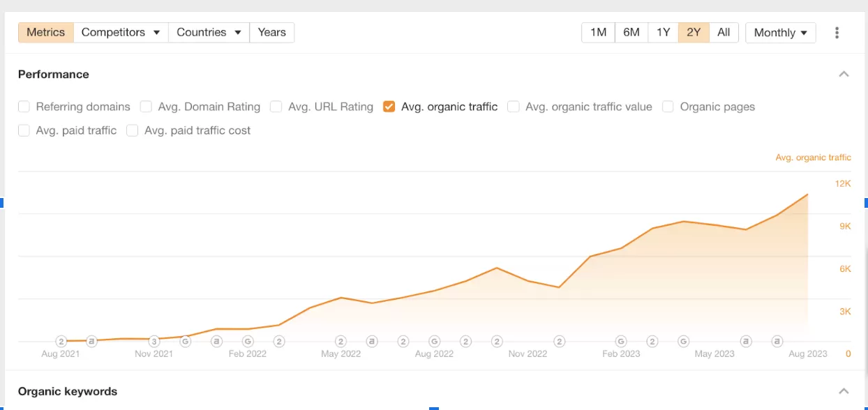Expand the Competitors dropdown
This screenshot has width=868, height=410.
[x=121, y=33]
